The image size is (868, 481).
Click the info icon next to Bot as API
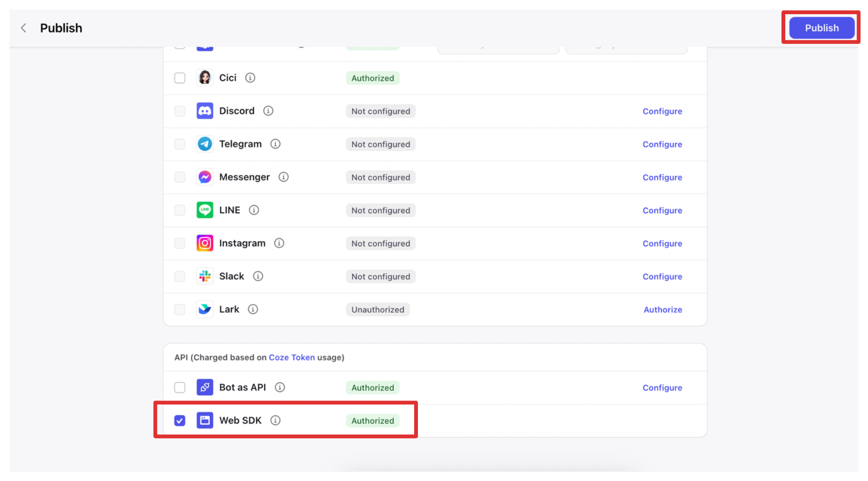pyautogui.click(x=280, y=387)
